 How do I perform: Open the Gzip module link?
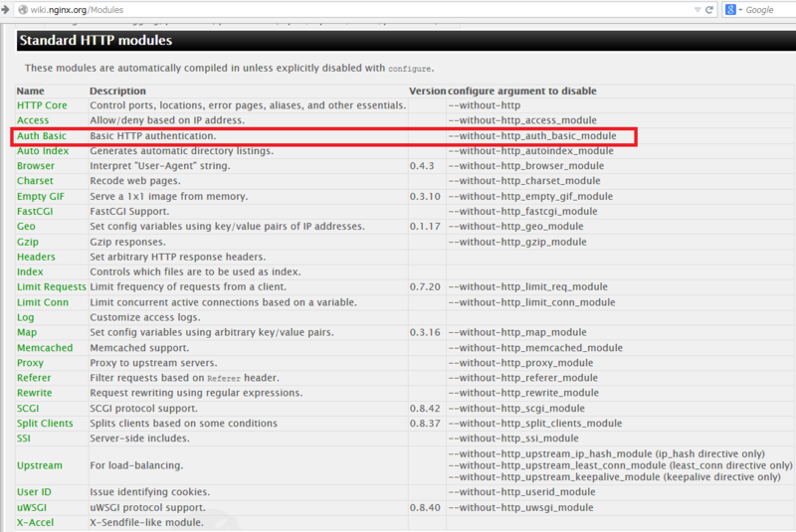(28, 242)
